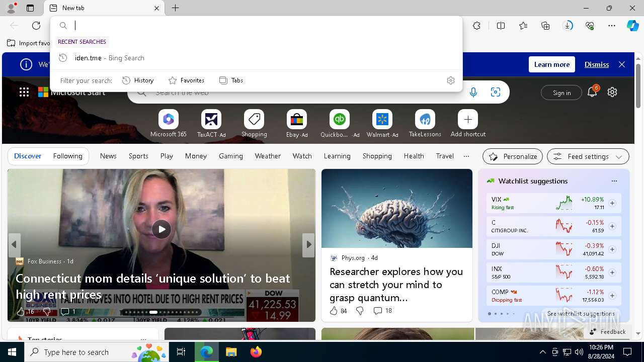Image resolution: width=644 pixels, height=362 pixels.
Task: Open the Shopping shortcut tile
Action: click(x=254, y=124)
